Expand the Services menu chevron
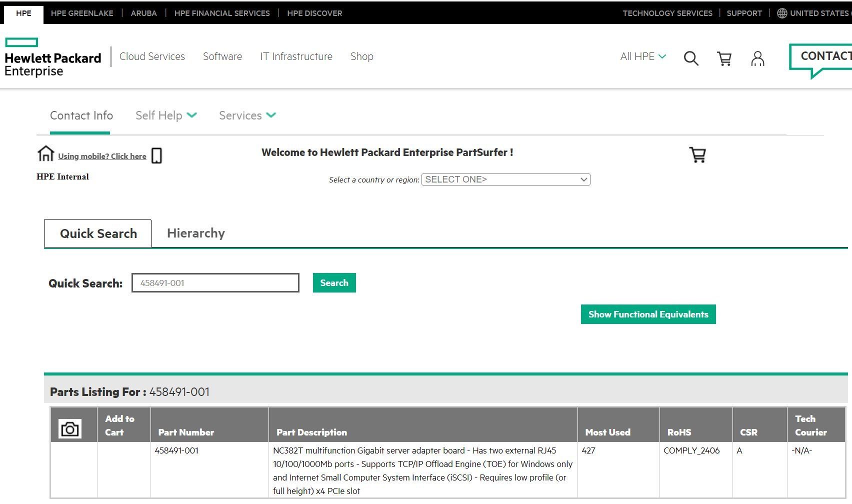The width and height of the screenshot is (852, 504). coord(271,115)
